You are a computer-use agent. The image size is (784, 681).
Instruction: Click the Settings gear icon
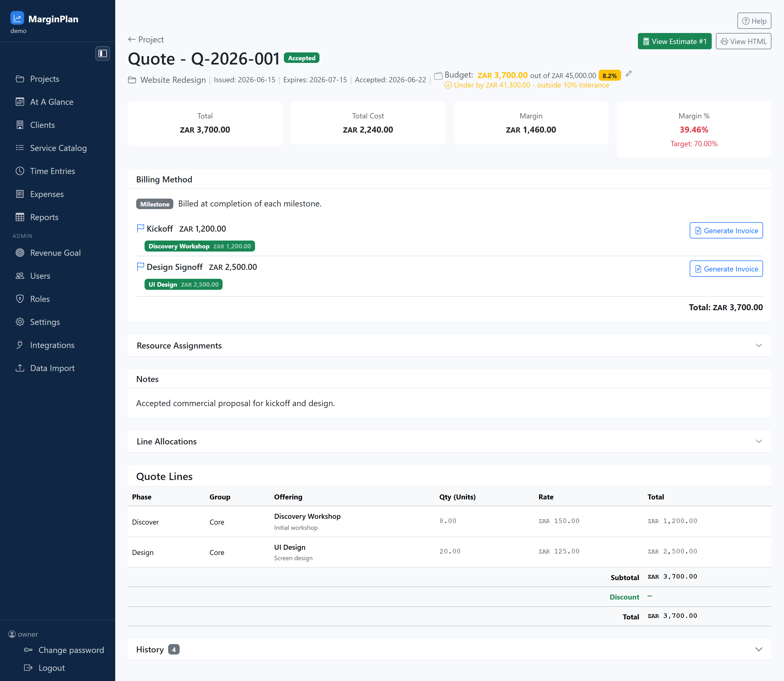point(20,322)
